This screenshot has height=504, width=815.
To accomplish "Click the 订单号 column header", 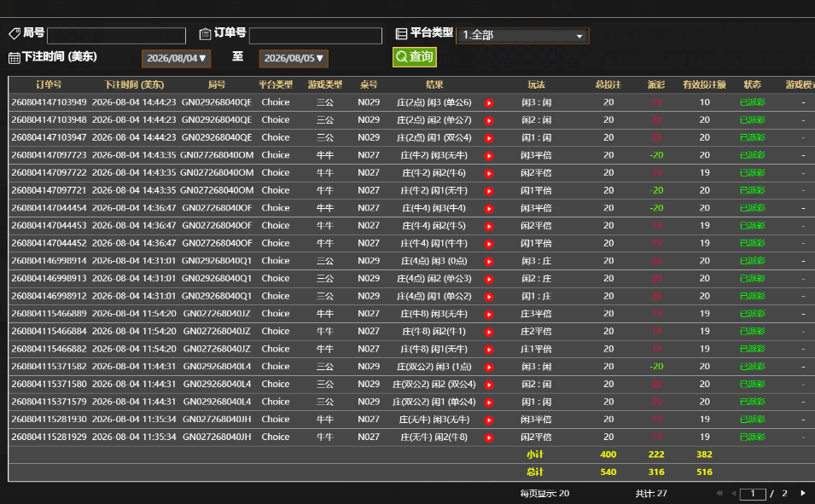I will [x=49, y=84].
